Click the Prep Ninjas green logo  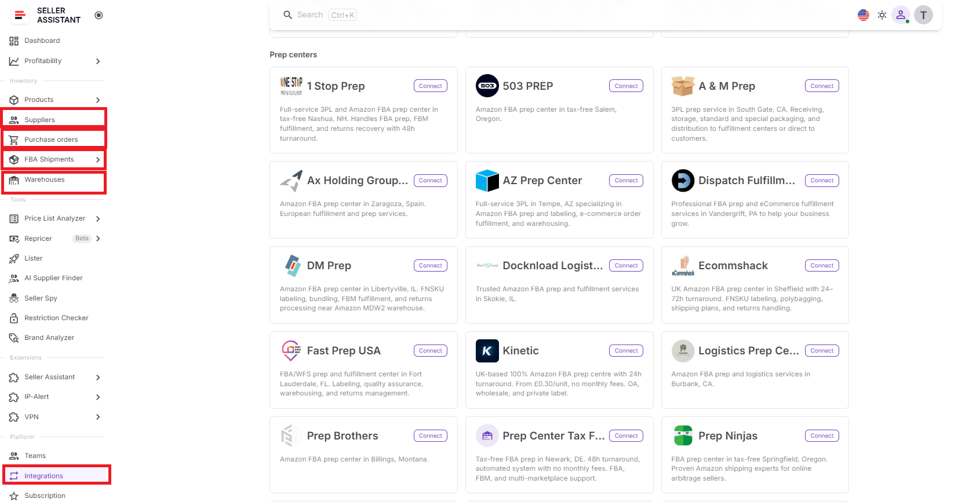click(683, 435)
